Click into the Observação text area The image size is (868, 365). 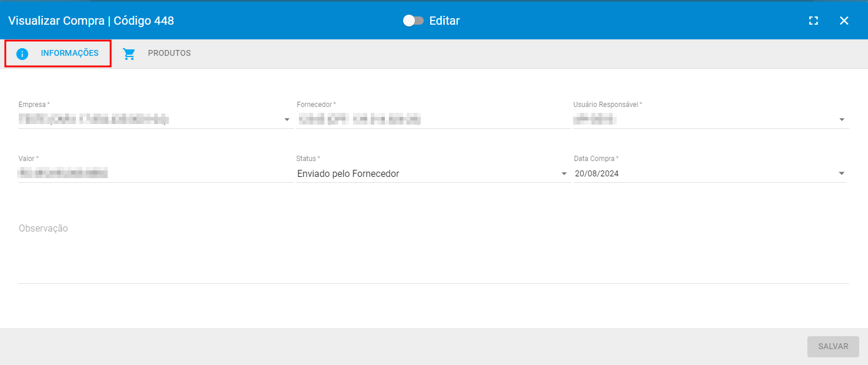(x=433, y=253)
